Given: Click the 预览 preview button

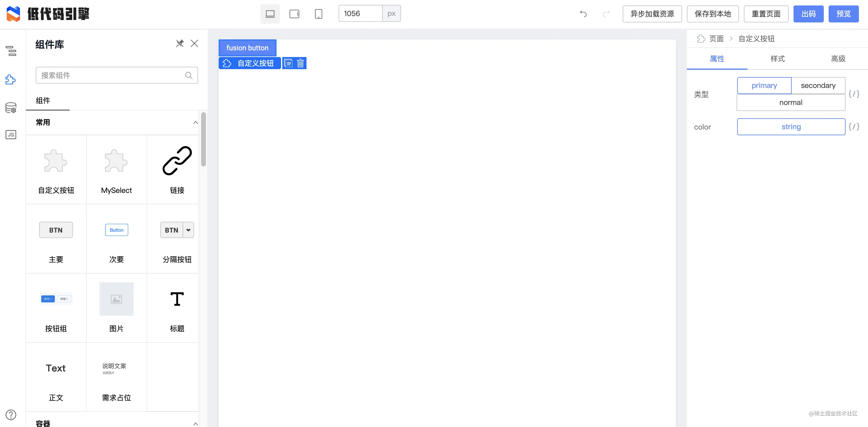Looking at the screenshot, I should (843, 14).
